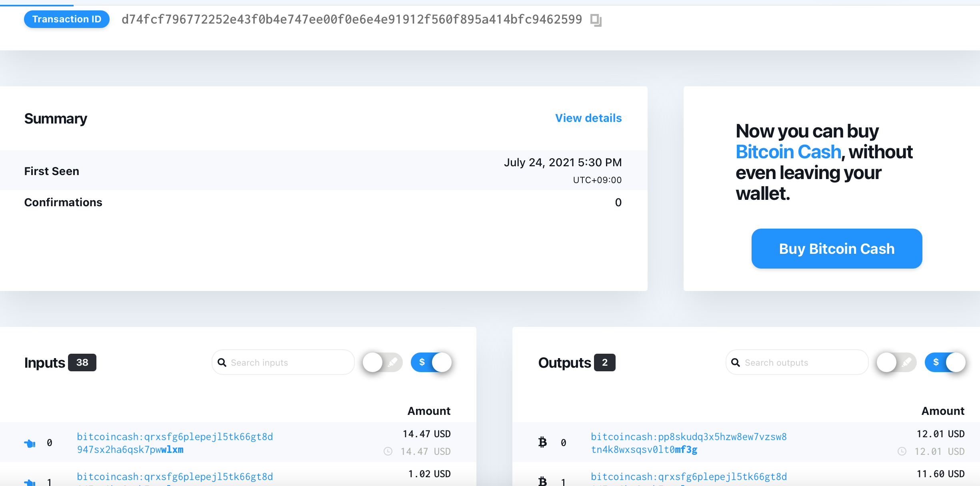
Task: Select the transaction hash text d74fcf79…
Action: 352,19
